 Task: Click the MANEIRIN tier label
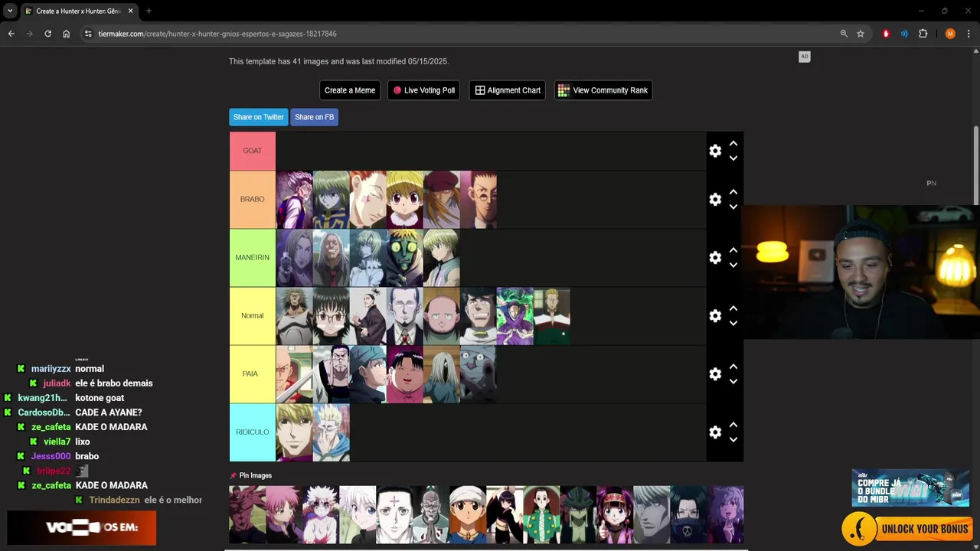[x=253, y=258]
